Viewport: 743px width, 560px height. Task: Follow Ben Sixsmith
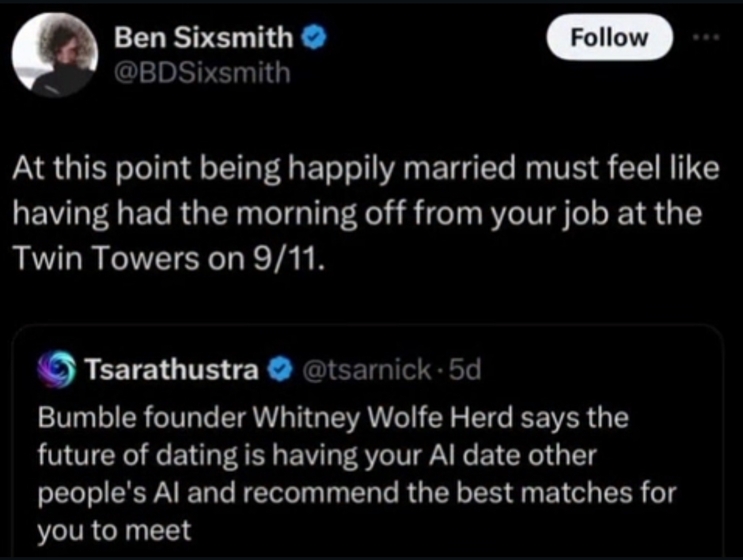(609, 37)
